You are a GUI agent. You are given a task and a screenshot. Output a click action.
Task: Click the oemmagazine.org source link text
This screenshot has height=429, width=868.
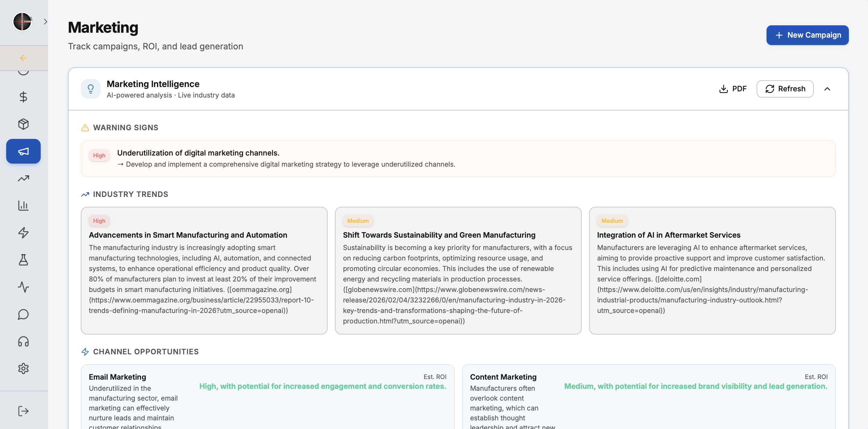coord(259,290)
